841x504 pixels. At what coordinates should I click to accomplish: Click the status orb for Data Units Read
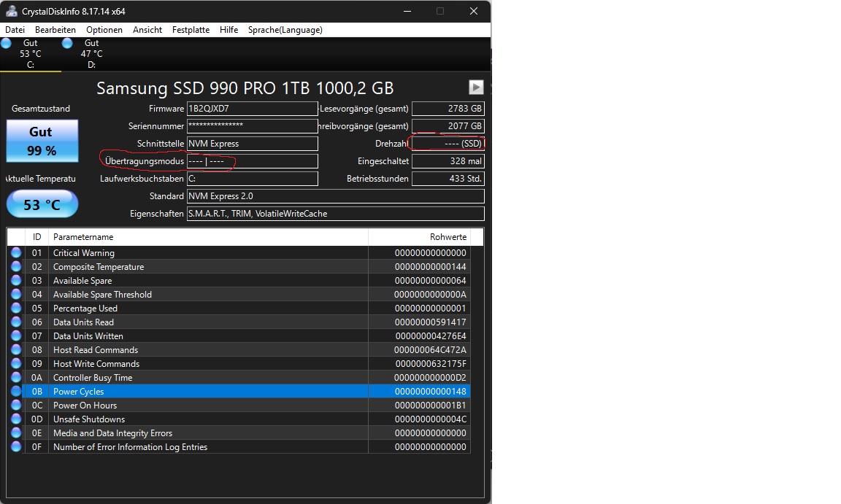coord(16,322)
